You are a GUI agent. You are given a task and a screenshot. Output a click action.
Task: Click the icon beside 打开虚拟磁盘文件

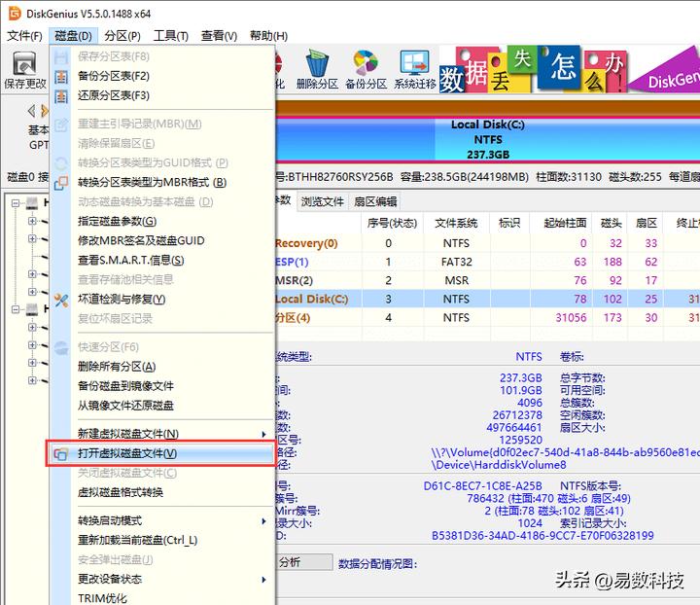pyautogui.click(x=60, y=454)
